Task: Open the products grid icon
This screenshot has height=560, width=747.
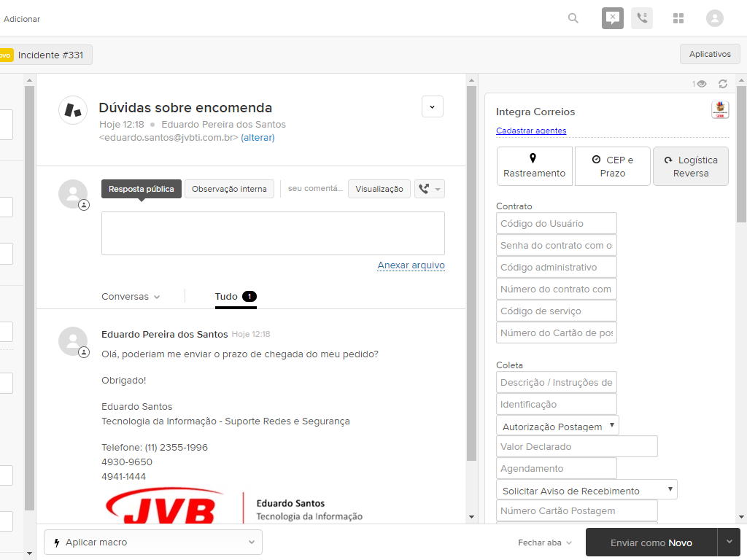Action: tap(678, 18)
